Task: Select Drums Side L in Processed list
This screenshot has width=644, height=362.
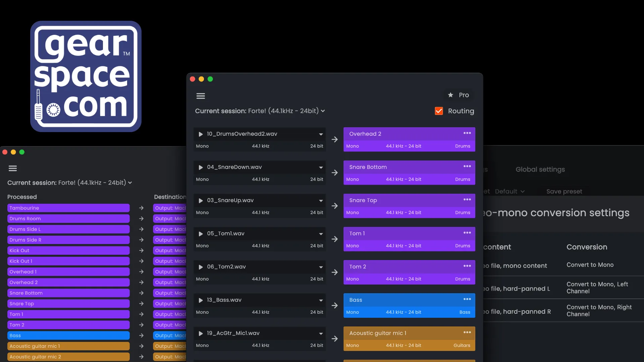Action: tap(68, 229)
